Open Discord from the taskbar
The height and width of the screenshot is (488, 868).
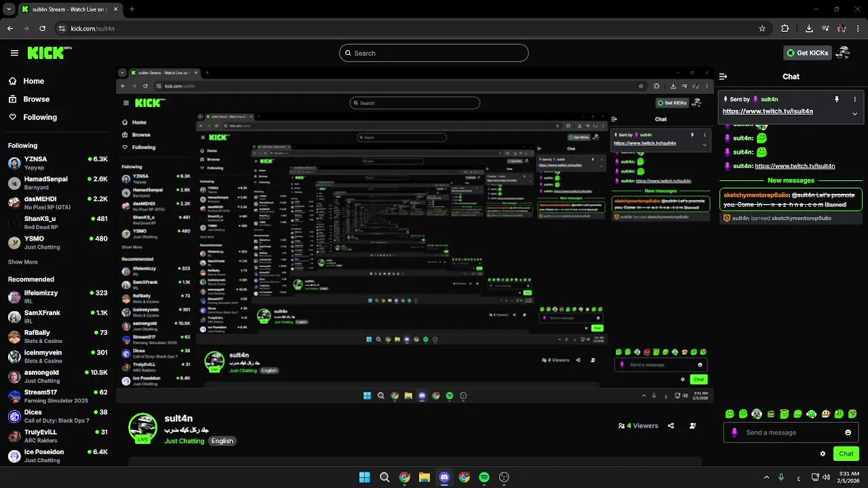[444, 477]
